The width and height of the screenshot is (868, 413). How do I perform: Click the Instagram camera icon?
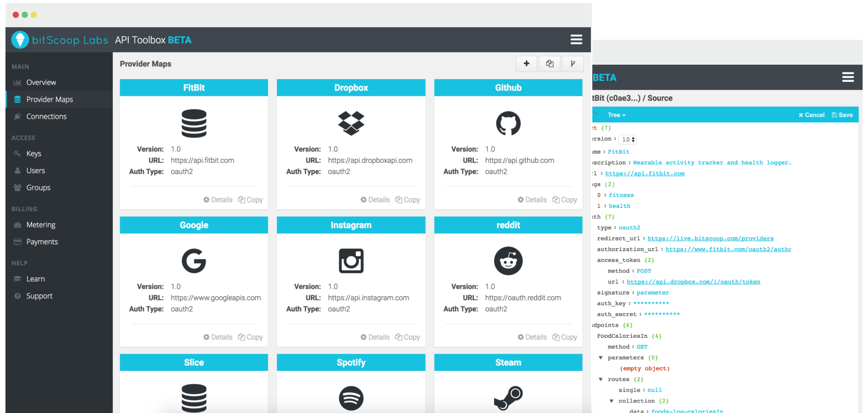point(351,261)
